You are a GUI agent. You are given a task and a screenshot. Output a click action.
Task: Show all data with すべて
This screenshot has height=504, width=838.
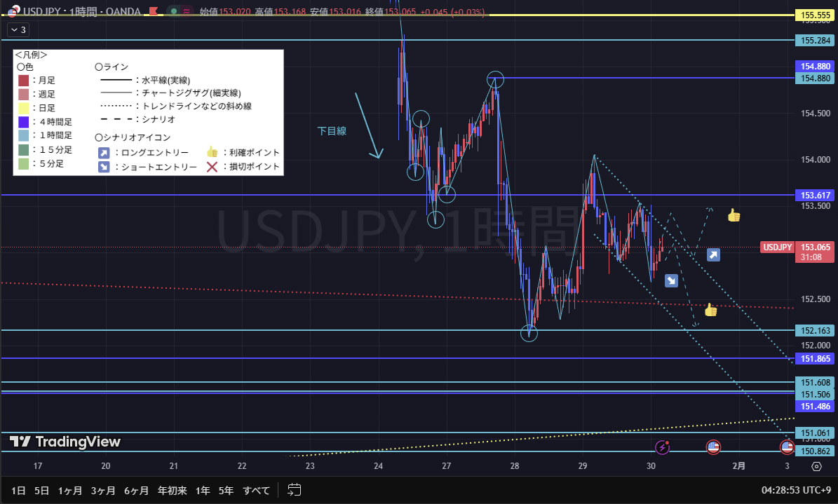pos(256,490)
